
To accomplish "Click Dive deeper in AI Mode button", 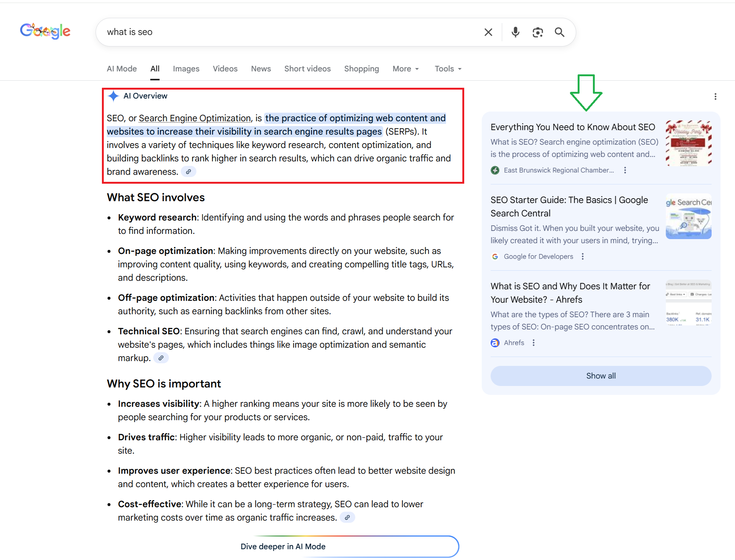I will click(x=283, y=547).
